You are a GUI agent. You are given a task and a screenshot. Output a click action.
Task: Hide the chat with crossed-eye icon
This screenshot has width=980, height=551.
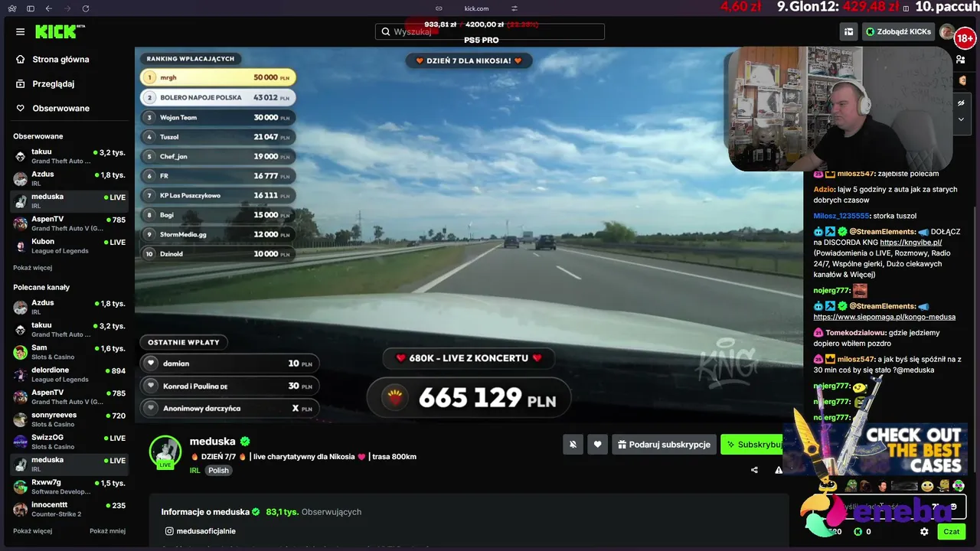point(961,103)
